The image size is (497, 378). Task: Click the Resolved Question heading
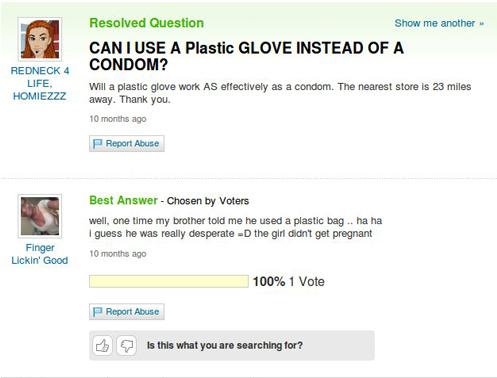146,23
